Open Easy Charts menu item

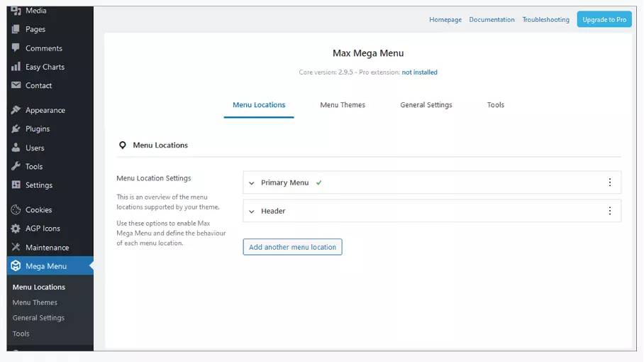tap(45, 67)
